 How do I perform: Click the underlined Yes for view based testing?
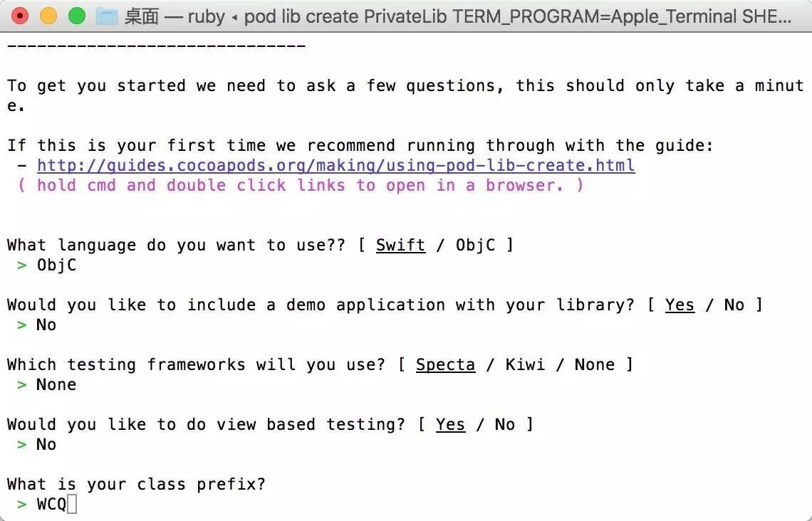click(x=450, y=425)
